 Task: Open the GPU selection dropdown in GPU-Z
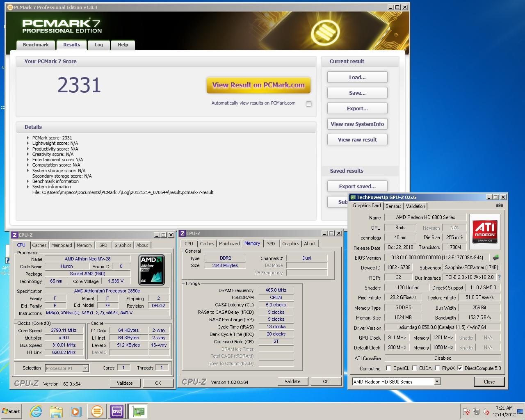pos(437,381)
